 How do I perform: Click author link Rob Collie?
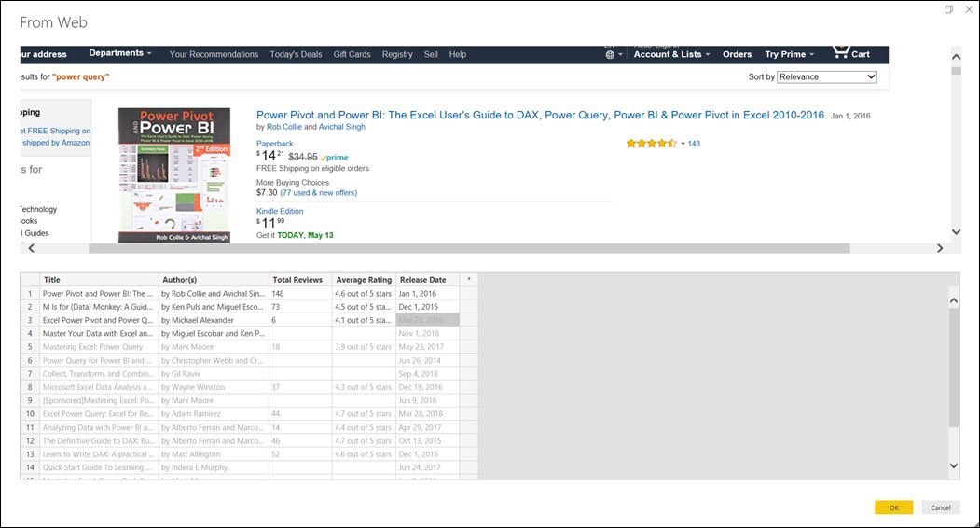coord(283,127)
